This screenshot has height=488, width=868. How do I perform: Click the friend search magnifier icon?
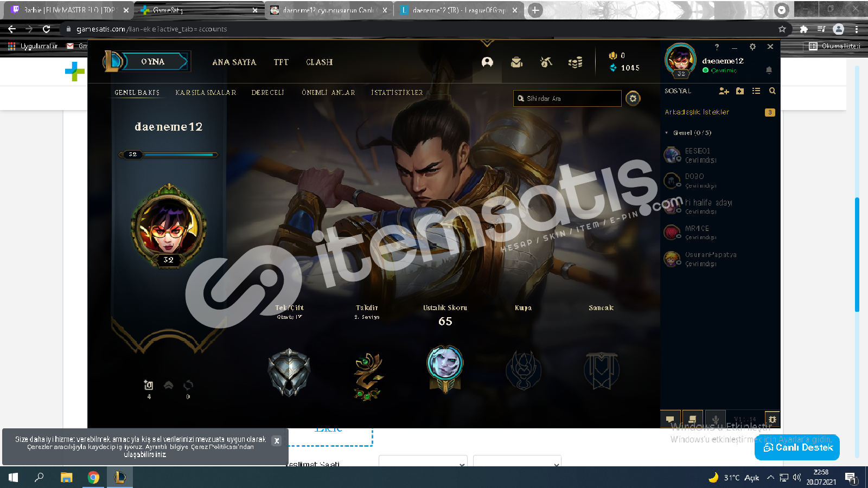[772, 91]
